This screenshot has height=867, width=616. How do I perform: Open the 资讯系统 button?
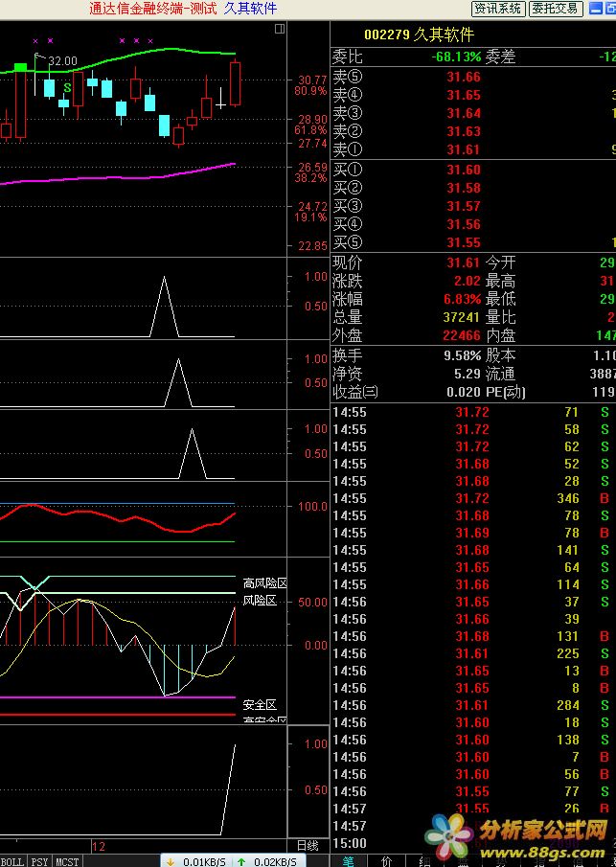pyautogui.click(x=498, y=9)
